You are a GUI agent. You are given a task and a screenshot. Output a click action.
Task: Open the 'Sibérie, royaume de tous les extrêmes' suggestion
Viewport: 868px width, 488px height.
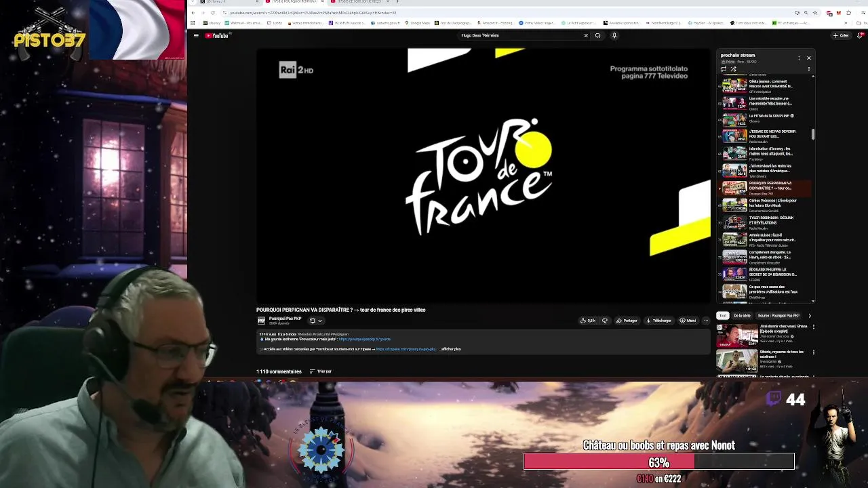click(763, 360)
